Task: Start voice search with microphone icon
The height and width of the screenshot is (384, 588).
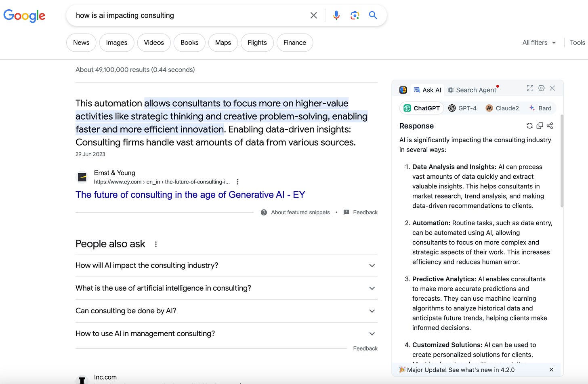Action: click(x=336, y=15)
